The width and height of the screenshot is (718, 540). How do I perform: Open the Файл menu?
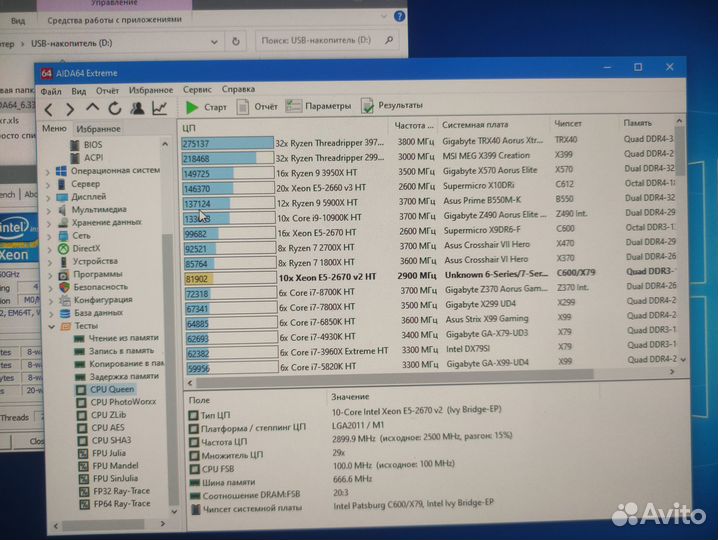click(51, 92)
